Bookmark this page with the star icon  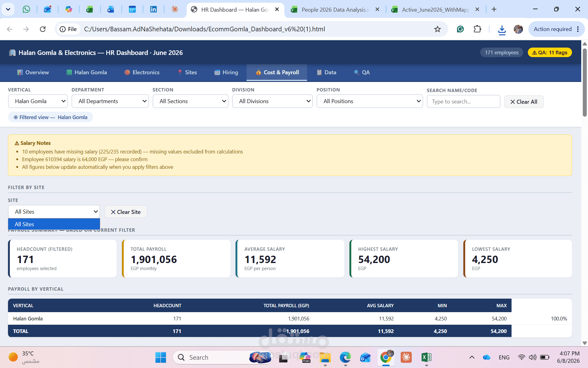[x=437, y=29]
